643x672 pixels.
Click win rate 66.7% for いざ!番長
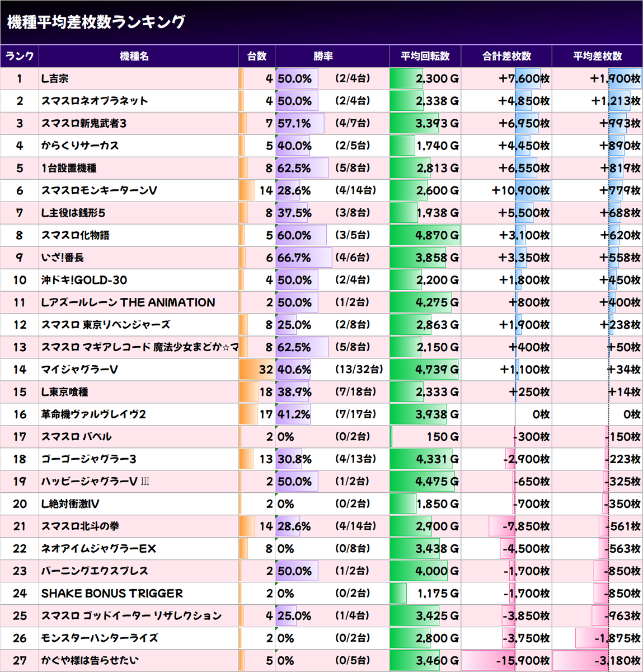(x=294, y=258)
